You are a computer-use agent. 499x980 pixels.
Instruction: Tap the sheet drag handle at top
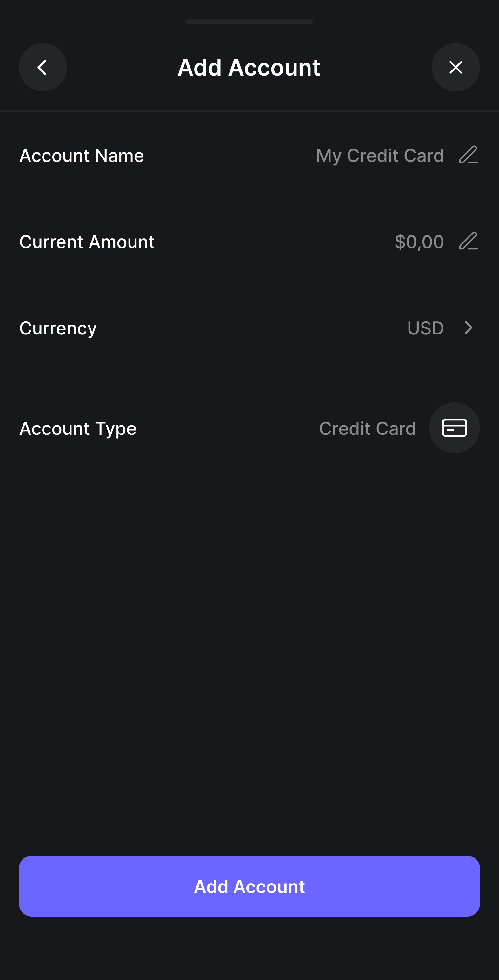coord(249,22)
